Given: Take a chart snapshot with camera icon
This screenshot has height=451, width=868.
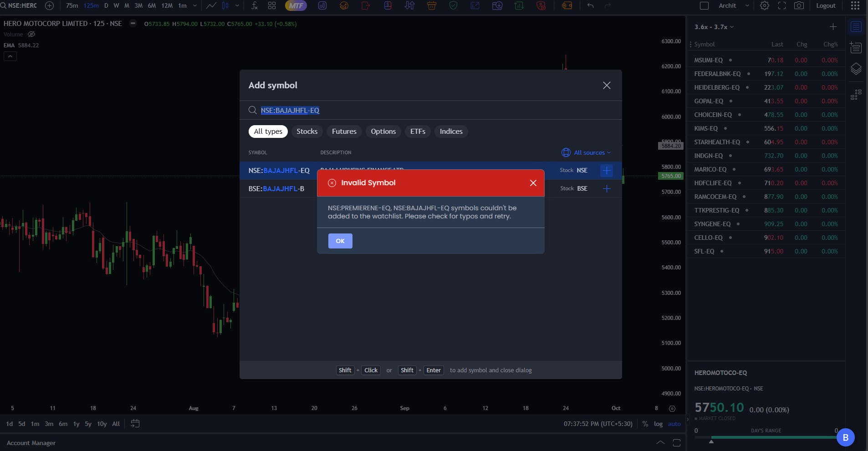Looking at the screenshot, I should (x=799, y=6).
